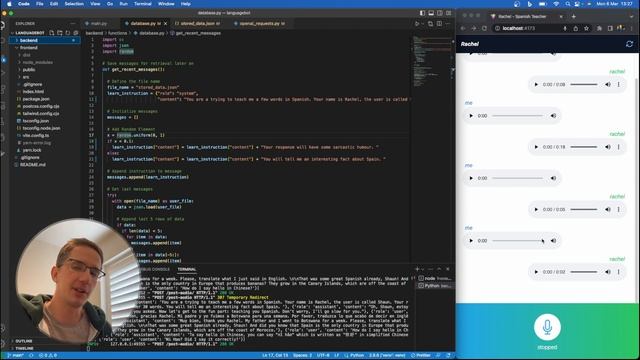Switch to the main.py editor tab

pos(99,24)
